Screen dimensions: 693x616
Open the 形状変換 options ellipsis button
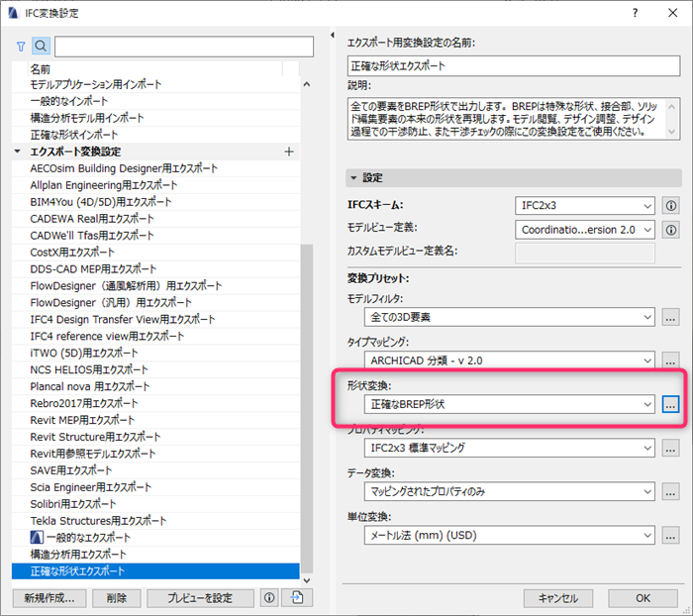tap(670, 404)
